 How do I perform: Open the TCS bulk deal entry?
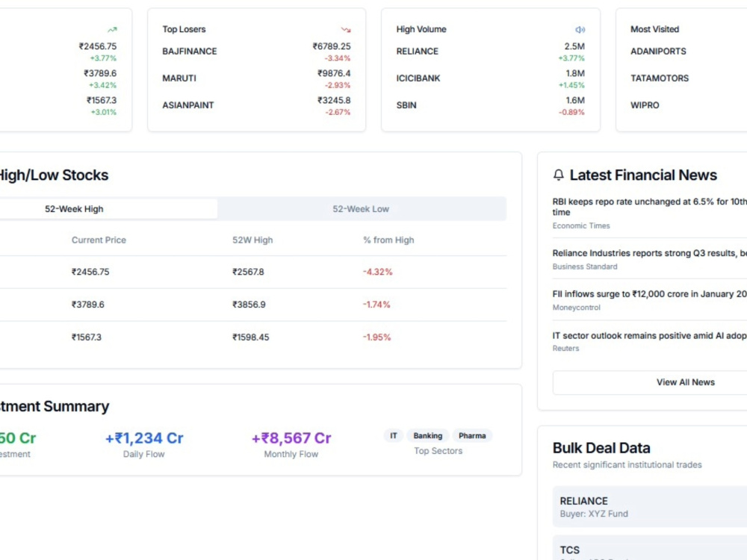tap(650, 547)
